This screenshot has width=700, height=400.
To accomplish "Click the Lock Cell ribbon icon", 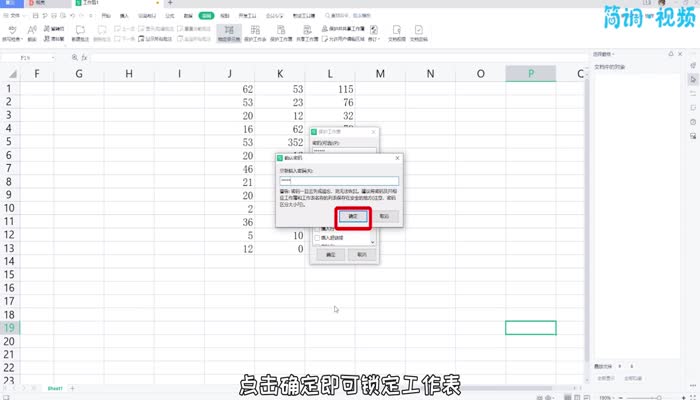I will (x=228, y=31).
